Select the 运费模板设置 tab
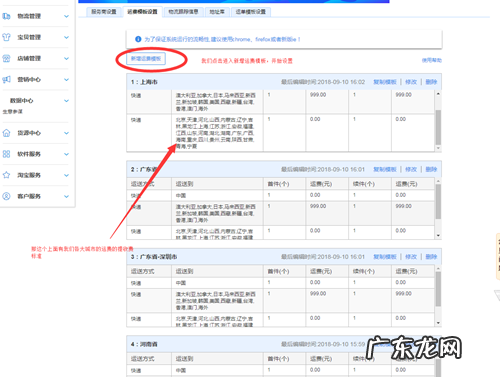Screen dimensions: 500x377 (x=142, y=12)
